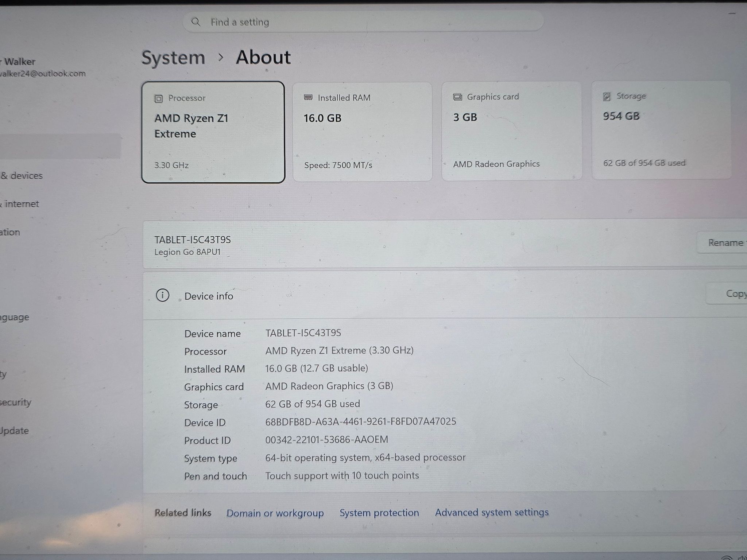Open the 'Update' sidebar item
This screenshot has height=560, width=747.
pos(15,431)
